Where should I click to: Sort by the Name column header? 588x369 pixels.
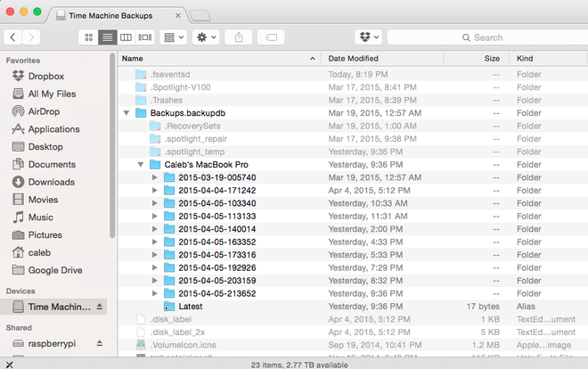219,59
